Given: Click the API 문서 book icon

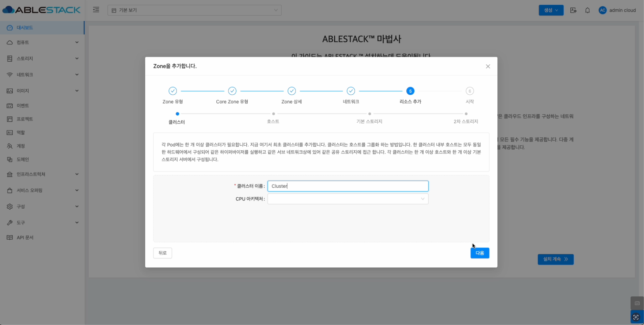Looking at the screenshot, I should (x=10, y=238).
